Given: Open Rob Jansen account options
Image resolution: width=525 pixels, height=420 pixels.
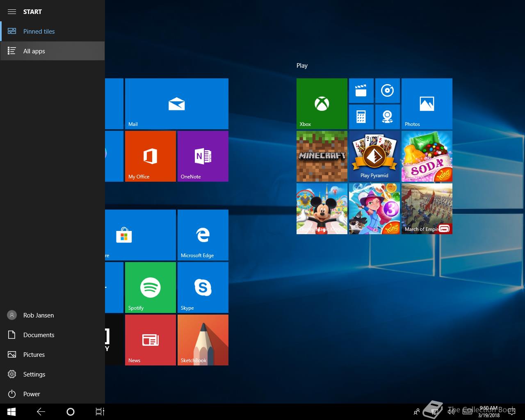Looking at the screenshot, I should coord(52,315).
